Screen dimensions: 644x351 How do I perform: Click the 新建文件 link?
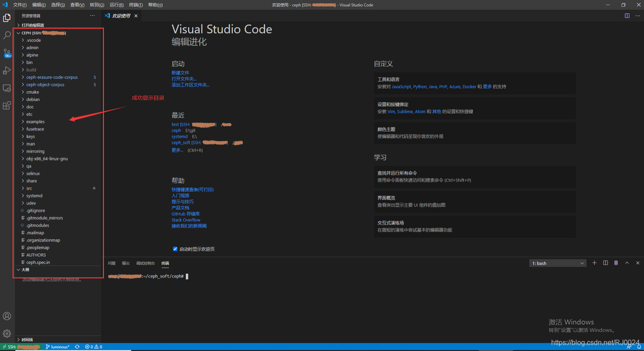[180, 73]
